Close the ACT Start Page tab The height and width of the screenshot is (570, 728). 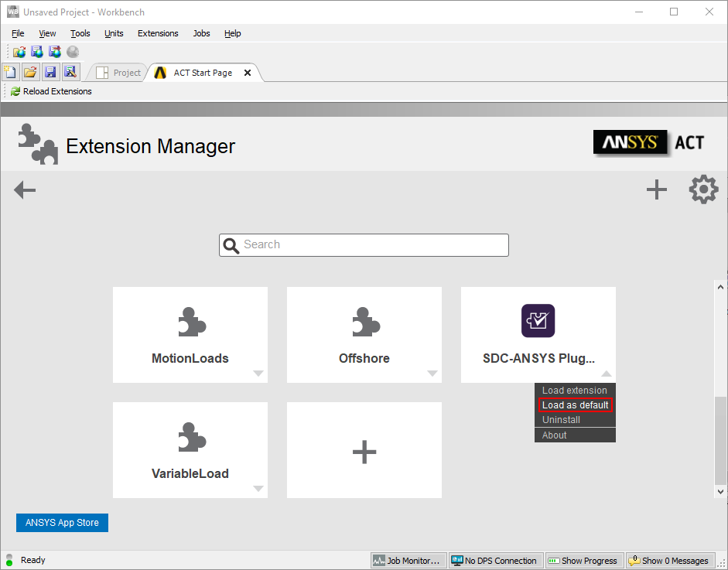point(248,73)
